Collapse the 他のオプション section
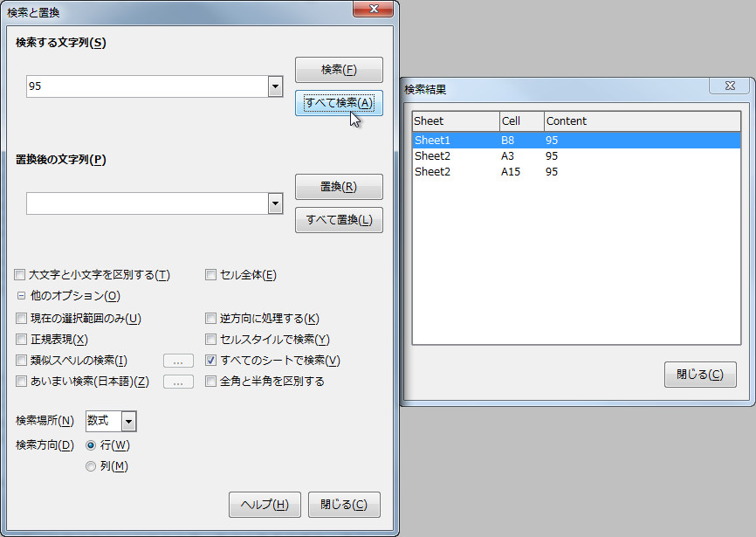 point(19,296)
